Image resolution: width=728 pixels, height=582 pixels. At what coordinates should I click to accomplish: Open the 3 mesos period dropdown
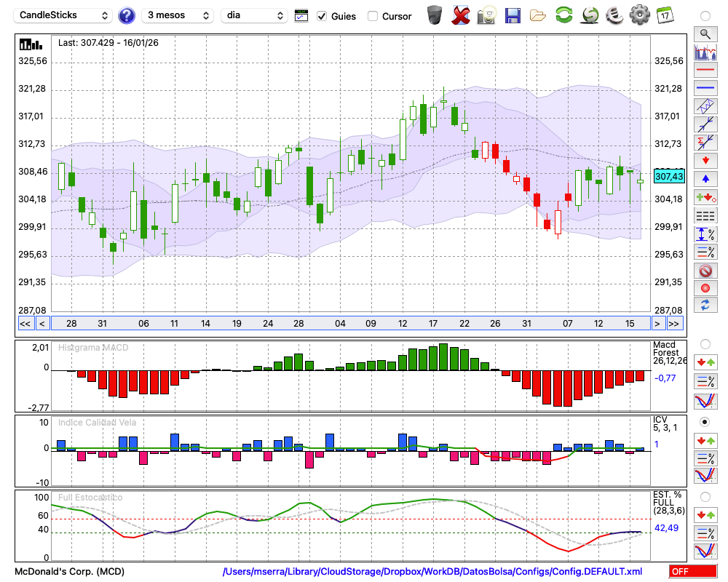click(x=178, y=15)
